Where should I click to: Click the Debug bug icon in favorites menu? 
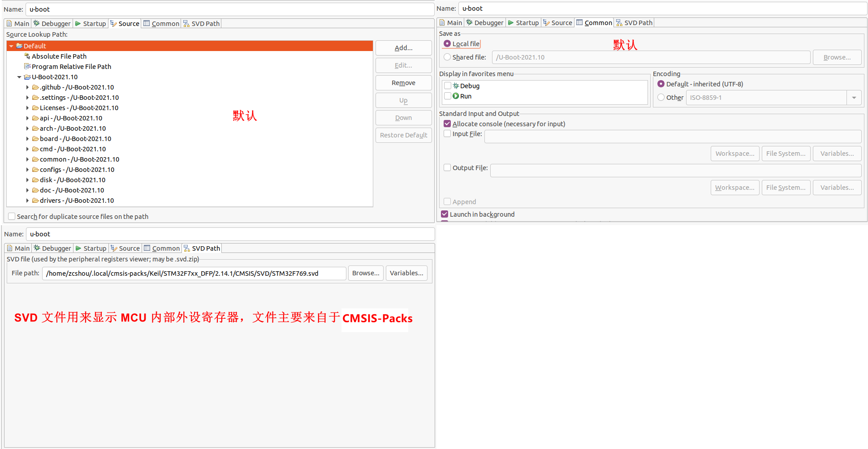point(456,86)
